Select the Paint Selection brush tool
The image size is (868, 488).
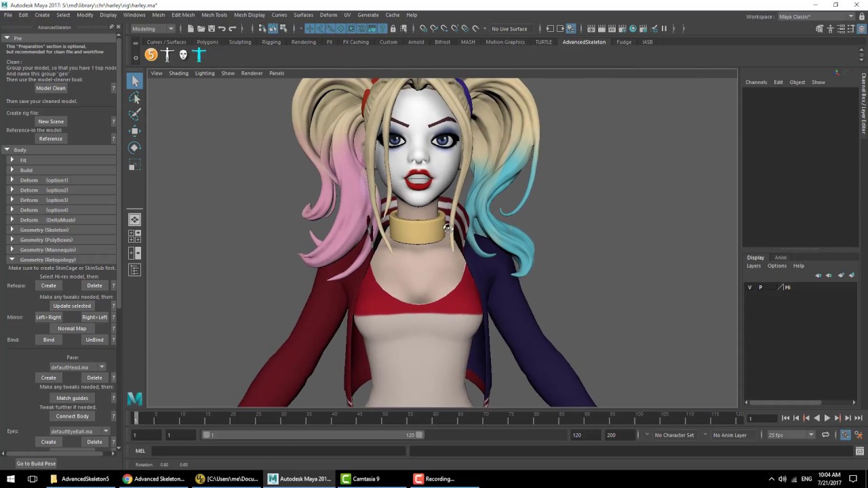click(134, 114)
